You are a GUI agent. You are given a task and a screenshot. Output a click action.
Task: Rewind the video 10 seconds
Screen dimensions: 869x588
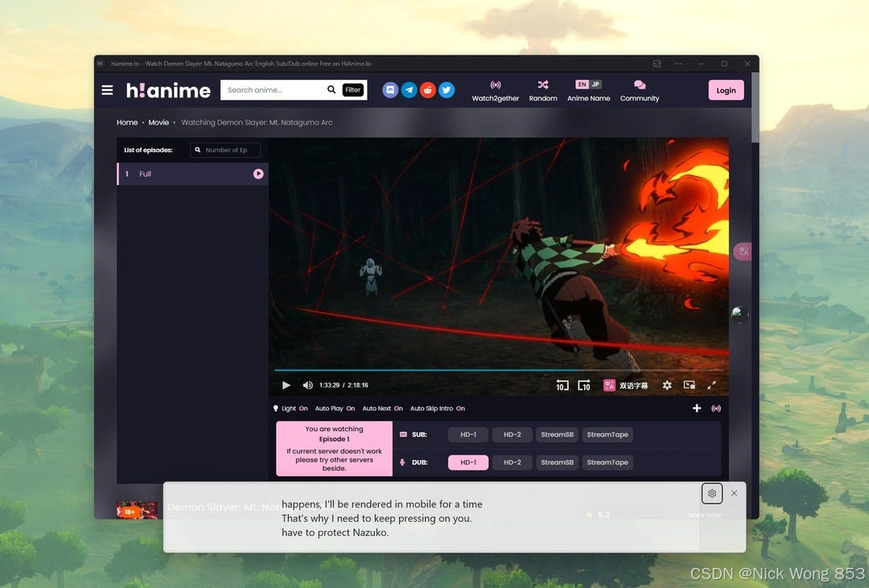pos(562,385)
